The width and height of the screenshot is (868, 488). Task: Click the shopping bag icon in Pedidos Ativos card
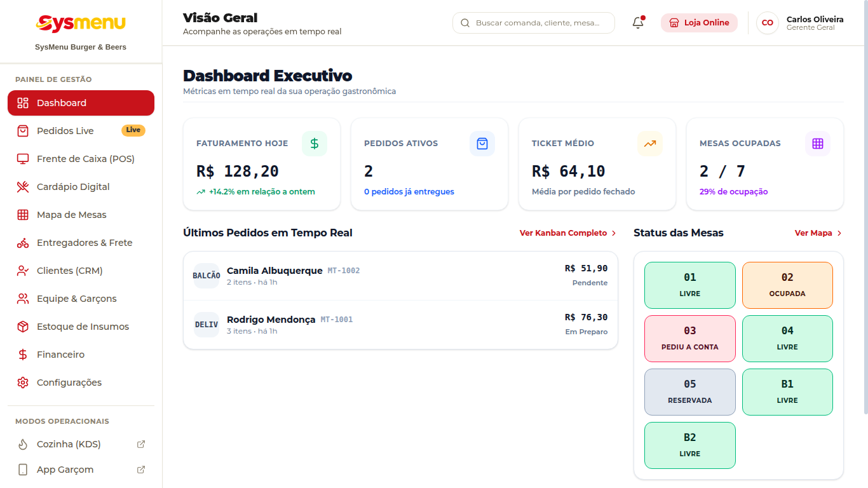(x=482, y=144)
